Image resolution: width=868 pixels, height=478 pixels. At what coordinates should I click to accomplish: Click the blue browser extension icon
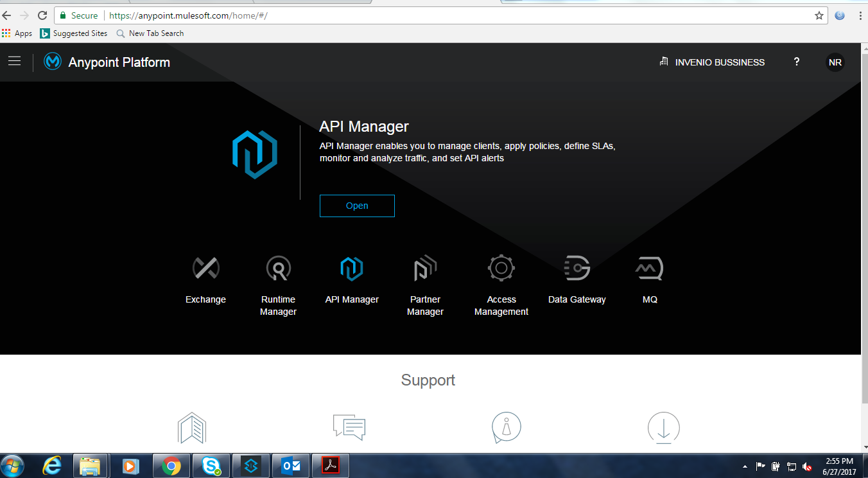(x=840, y=15)
